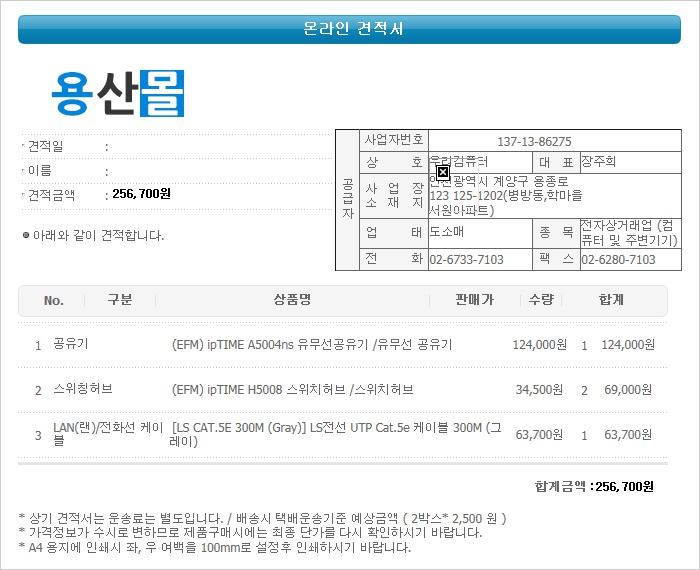Click product ipTIME H5008 스위치허브
This screenshot has width=700, height=570.
click(x=292, y=390)
